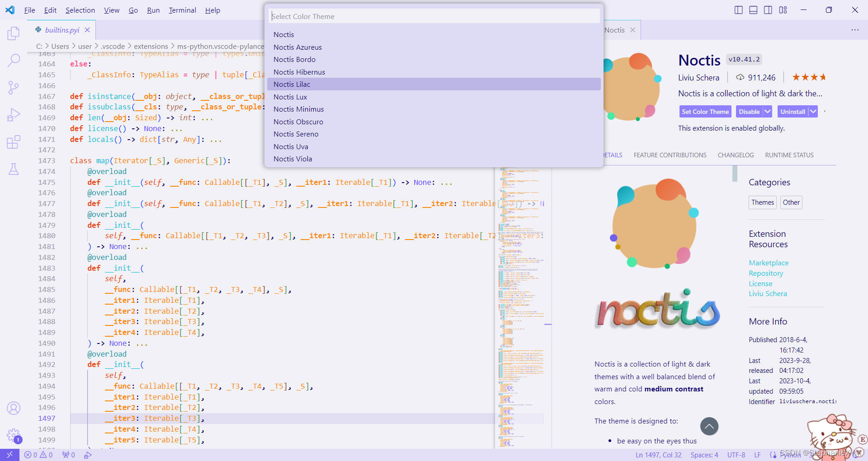Screen dimensions: 868x461
Task: Click into the Select Color Theme input
Action: coord(434,16)
